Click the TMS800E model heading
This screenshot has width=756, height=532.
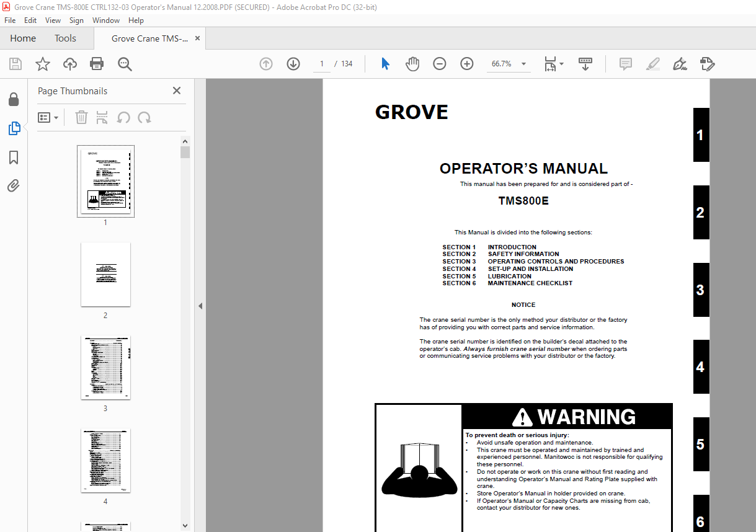523,201
